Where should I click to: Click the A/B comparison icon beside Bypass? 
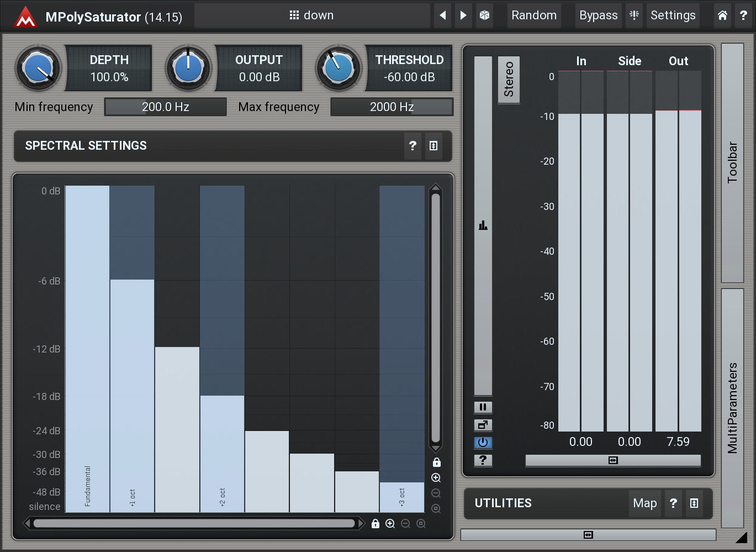click(634, 15)
